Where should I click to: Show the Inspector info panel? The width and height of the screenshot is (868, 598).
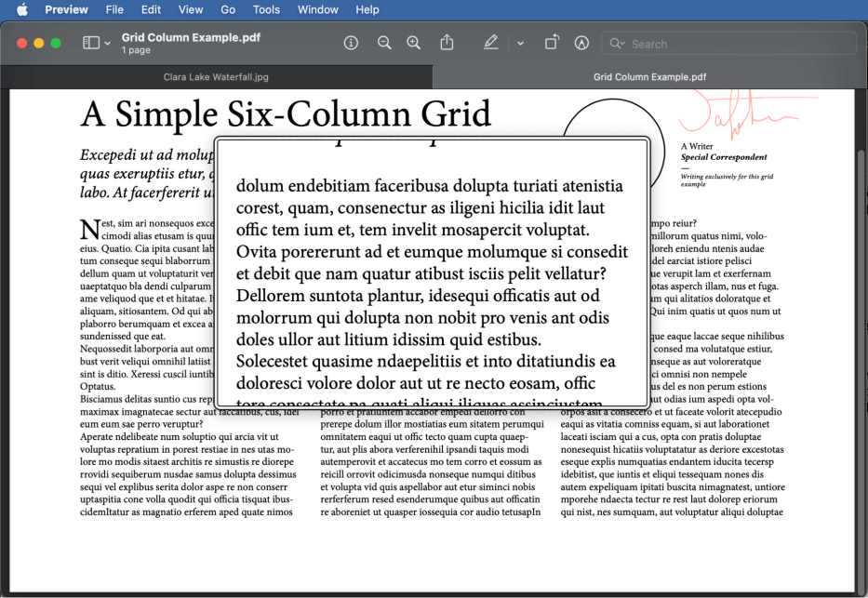tap(351, 43)
